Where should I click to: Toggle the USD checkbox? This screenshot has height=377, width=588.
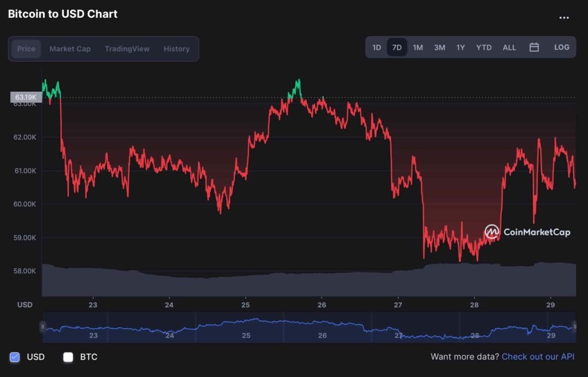[x=15, y=357]
